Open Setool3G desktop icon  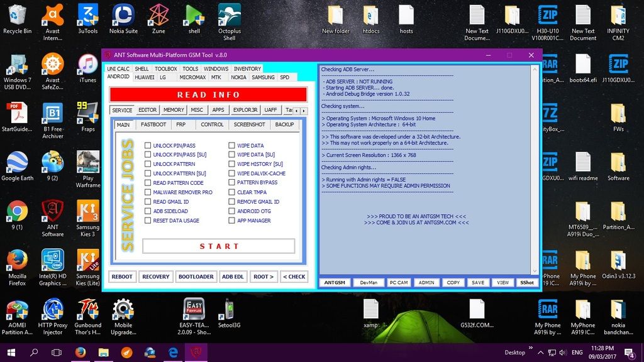[x=229, y=314]
